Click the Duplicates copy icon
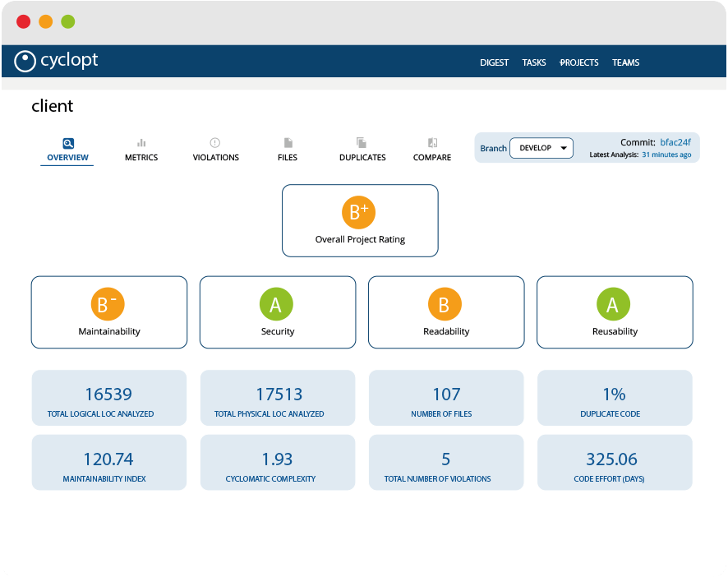Viewport: 728px width, 577px height. (362, 142)
